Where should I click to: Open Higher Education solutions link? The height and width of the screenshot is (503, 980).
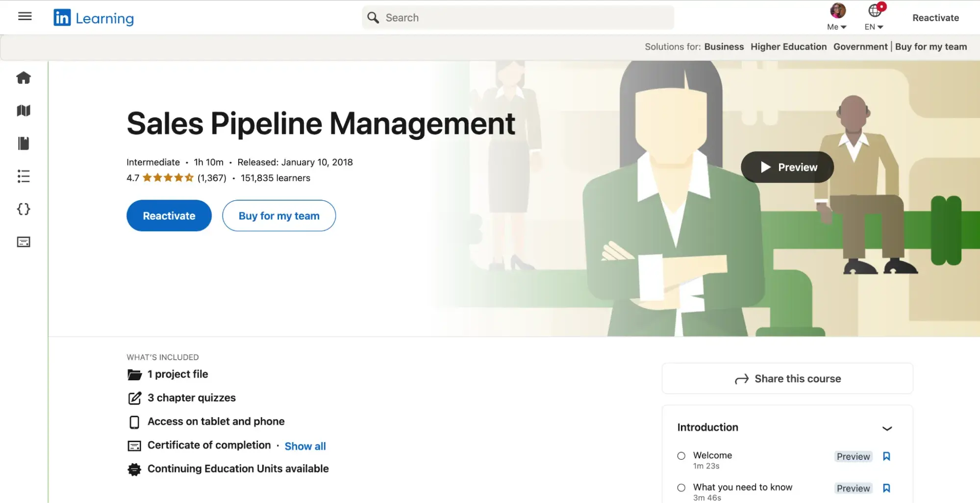coord(788,47)
